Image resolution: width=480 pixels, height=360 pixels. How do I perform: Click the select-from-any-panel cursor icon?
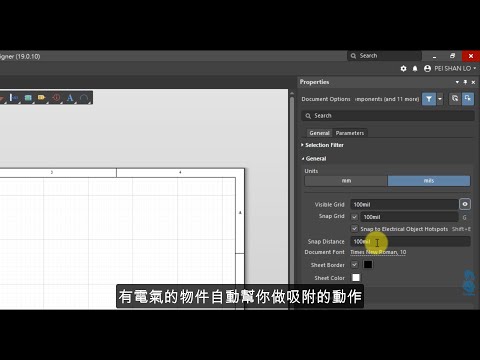click(455, 99)
